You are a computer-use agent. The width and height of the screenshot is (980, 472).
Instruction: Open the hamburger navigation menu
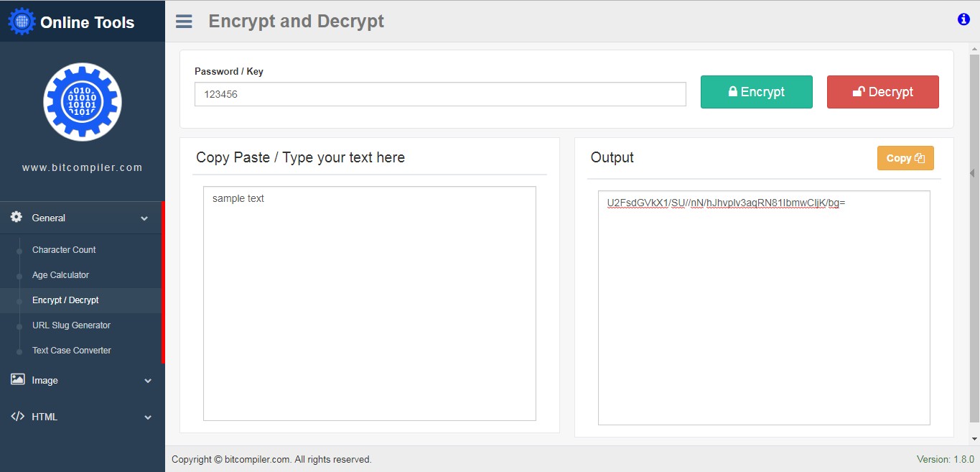(184, 21)
